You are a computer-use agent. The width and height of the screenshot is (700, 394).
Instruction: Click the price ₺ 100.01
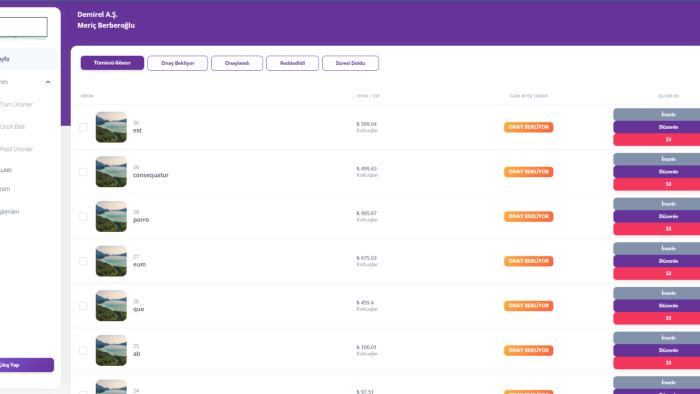coord(367,347)
